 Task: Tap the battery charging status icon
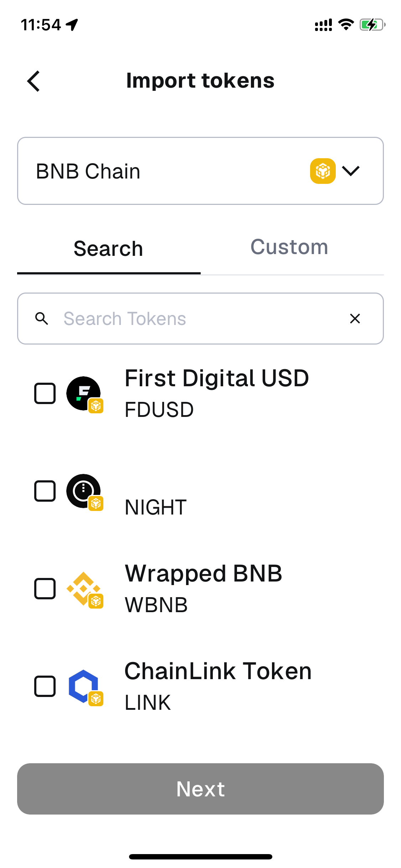point(372,25)
